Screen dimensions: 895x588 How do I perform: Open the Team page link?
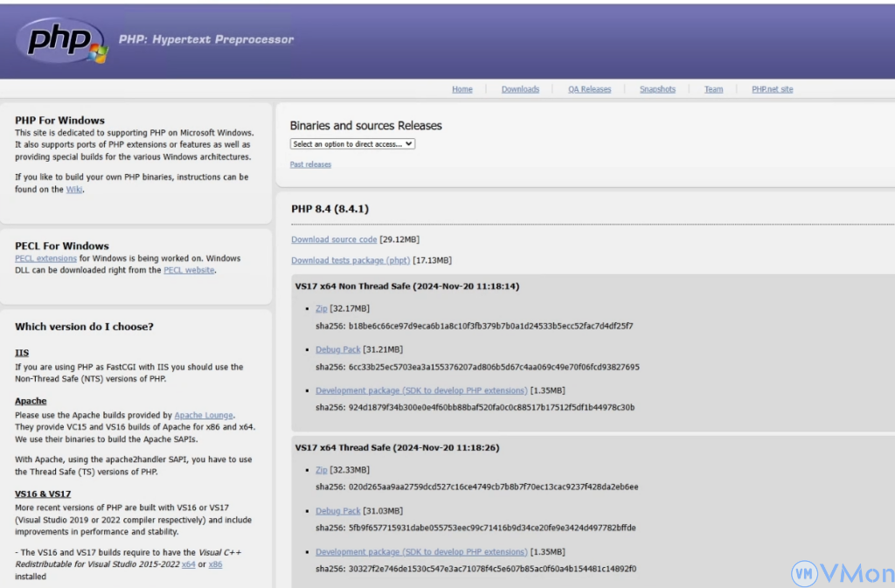coord(713,89)
